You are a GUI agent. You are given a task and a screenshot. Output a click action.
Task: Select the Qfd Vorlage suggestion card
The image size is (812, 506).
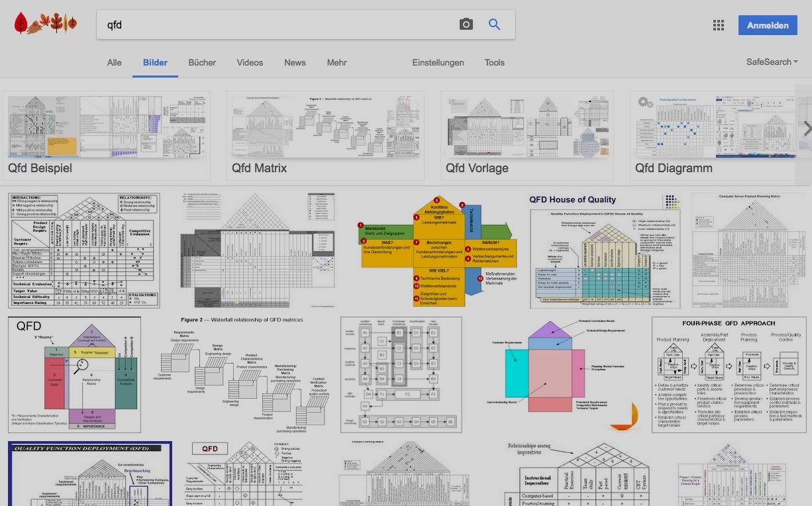[x=529, y=136]
